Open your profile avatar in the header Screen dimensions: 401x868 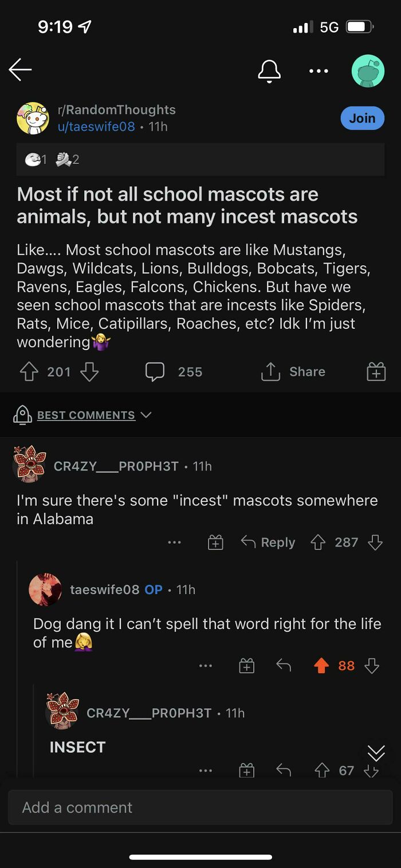[367, 71]
